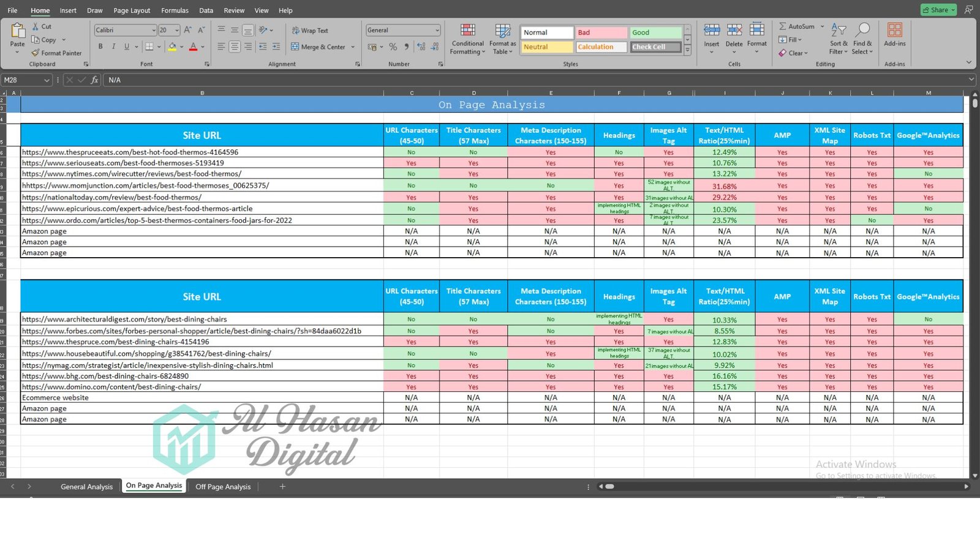980x551 pixels.
Task: Open the Calibri font name dropdown
Action: pos(154,30)
